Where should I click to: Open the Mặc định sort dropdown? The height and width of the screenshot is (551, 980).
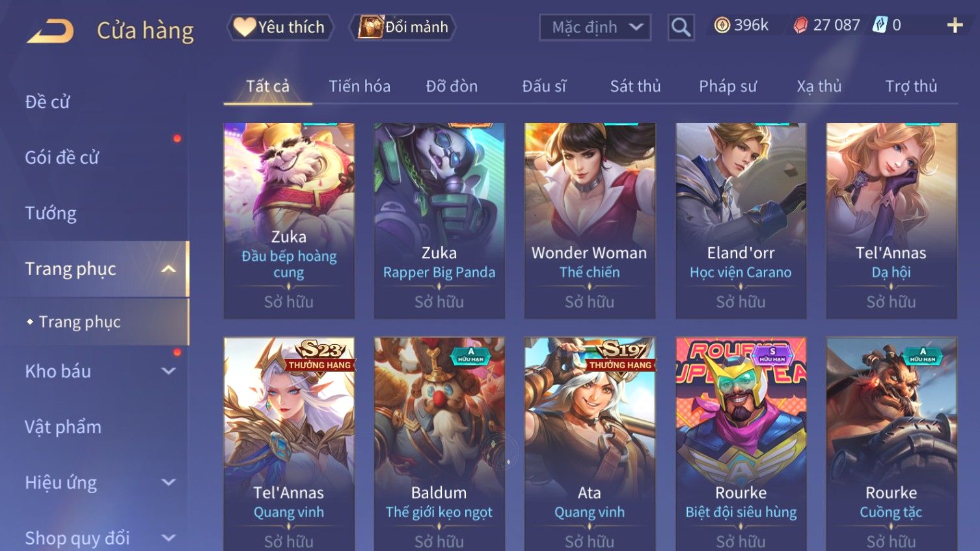[x=595, y=27]
